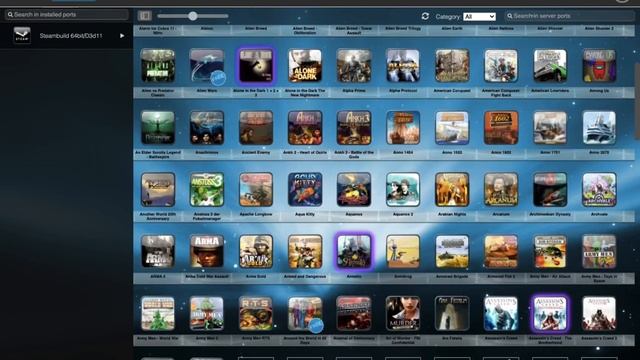This screenshot has height=360, width=640.
Task: Click the Steam logo beside Steambuild
Action: 22,36
